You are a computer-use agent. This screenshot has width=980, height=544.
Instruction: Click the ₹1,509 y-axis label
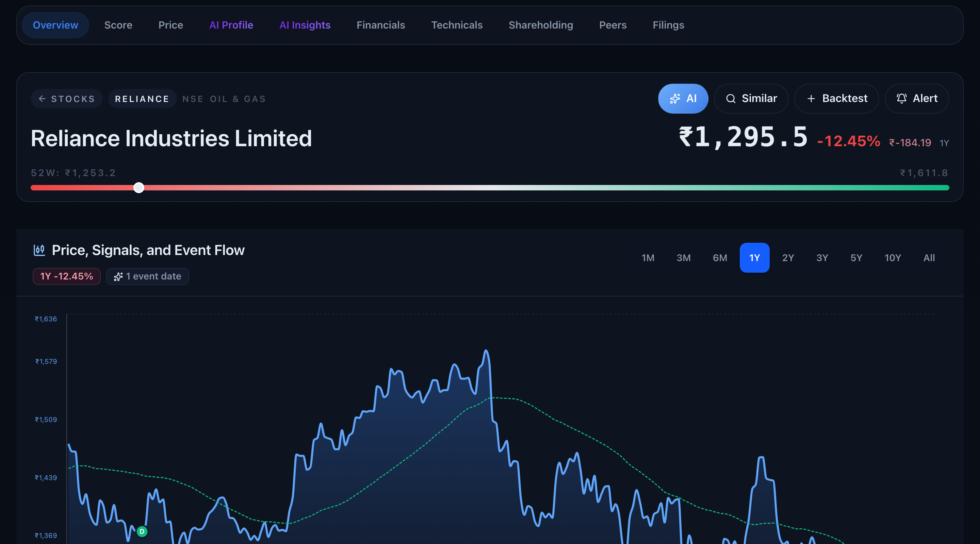coord(46,420)
